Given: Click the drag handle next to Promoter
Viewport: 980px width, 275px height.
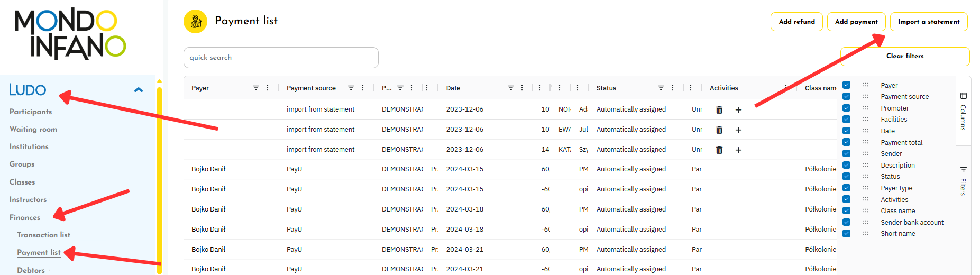Looking at the screenshot, I should click(x=865, y=108).
